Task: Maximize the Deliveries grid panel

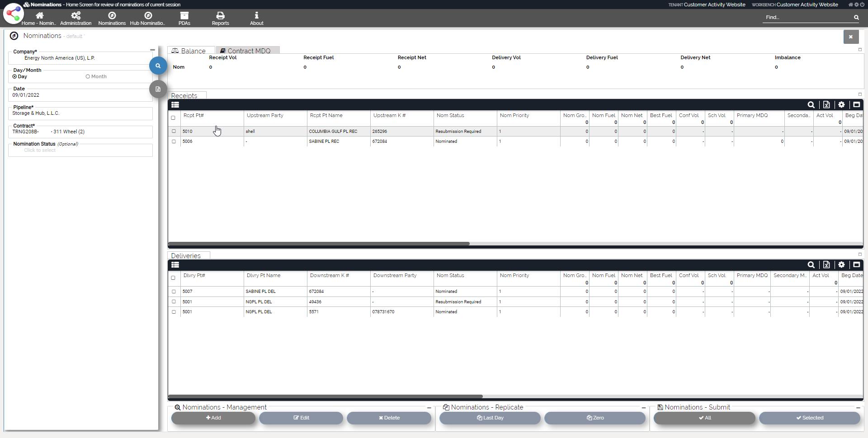Action: pyautogui.click(x=856, y=265)
